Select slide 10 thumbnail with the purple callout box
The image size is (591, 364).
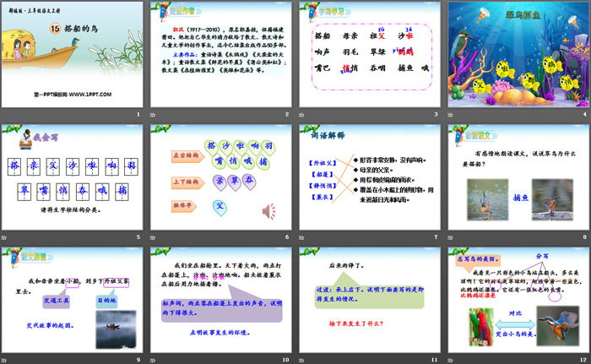pos(221,301)
